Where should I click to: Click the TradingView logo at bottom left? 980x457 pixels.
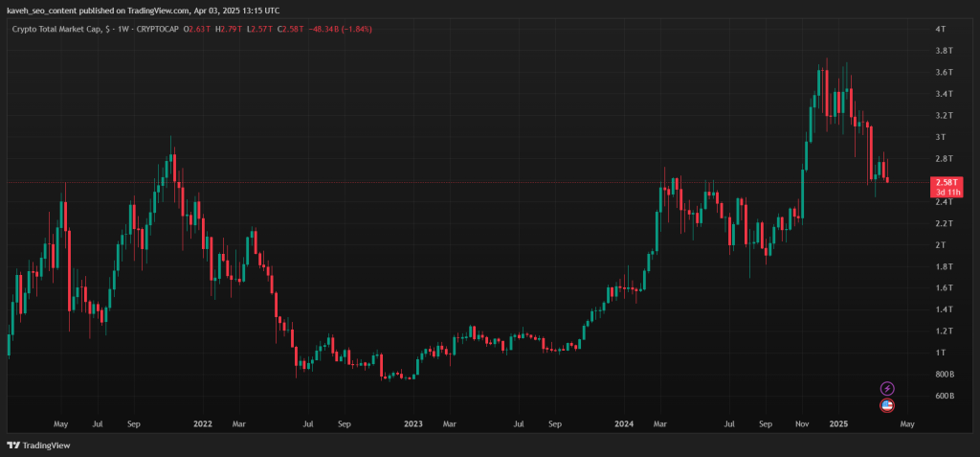pyautogui.click(x=38, y=446)
